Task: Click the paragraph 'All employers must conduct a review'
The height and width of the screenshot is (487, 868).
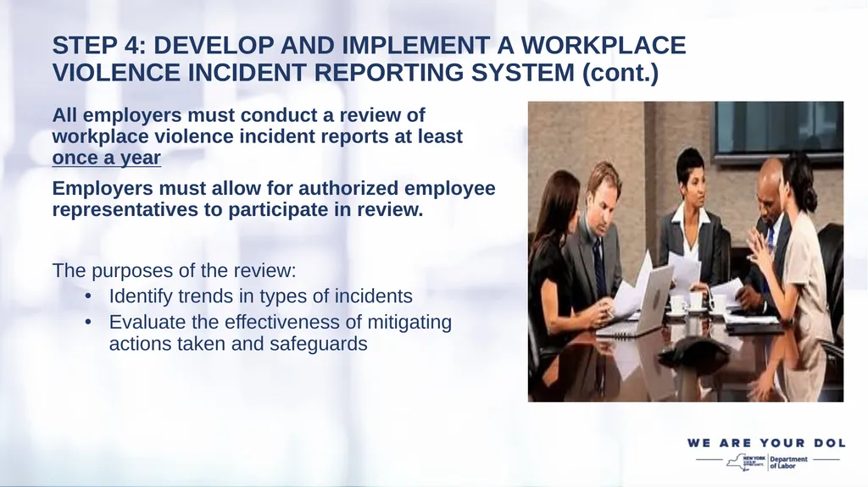Action: [258, 136]
